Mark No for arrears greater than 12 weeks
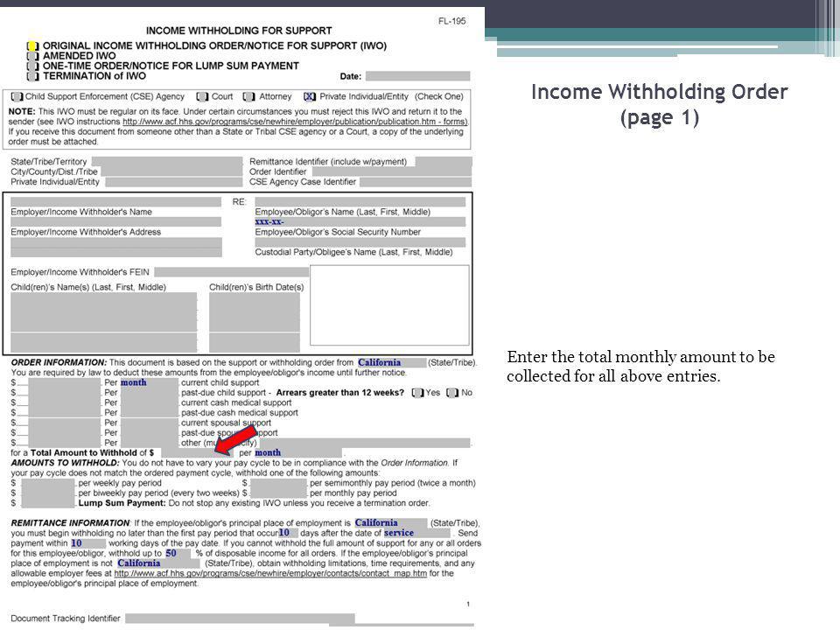 tap(452, 393)
